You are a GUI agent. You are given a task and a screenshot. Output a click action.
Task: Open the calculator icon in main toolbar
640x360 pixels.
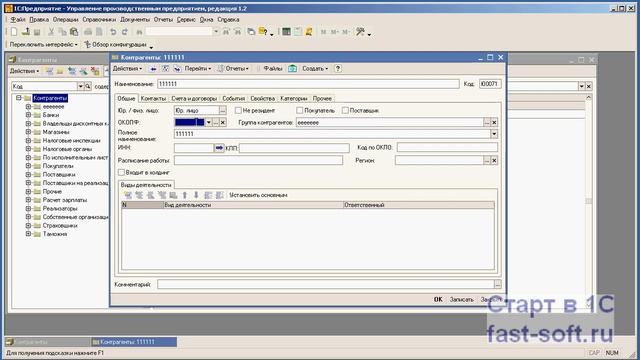point(286,31)
